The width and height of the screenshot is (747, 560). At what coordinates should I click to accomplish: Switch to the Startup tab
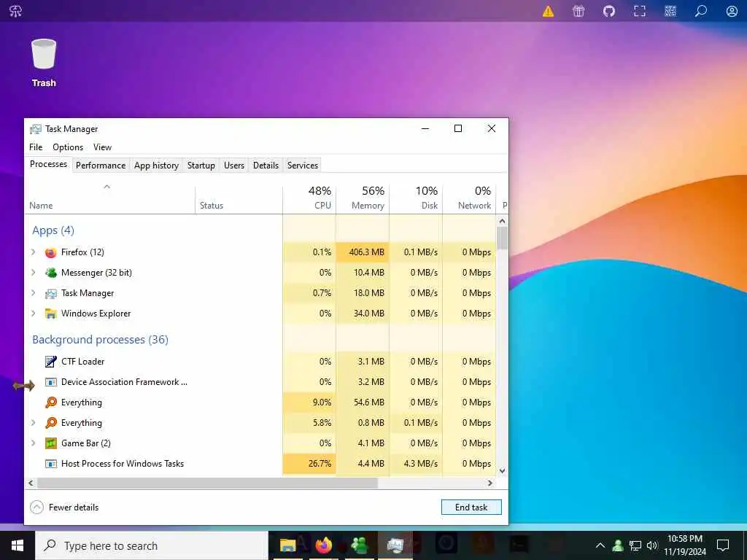tap(201, 166)
